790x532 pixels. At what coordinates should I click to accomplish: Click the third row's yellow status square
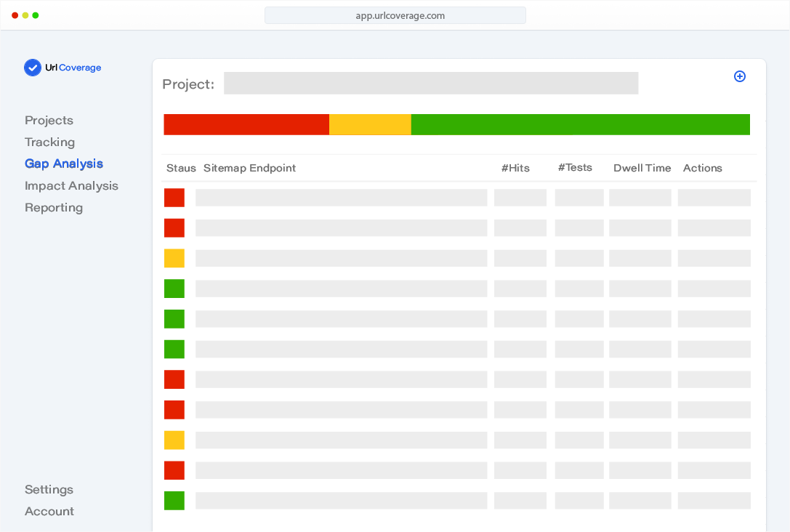pos(174,258)
